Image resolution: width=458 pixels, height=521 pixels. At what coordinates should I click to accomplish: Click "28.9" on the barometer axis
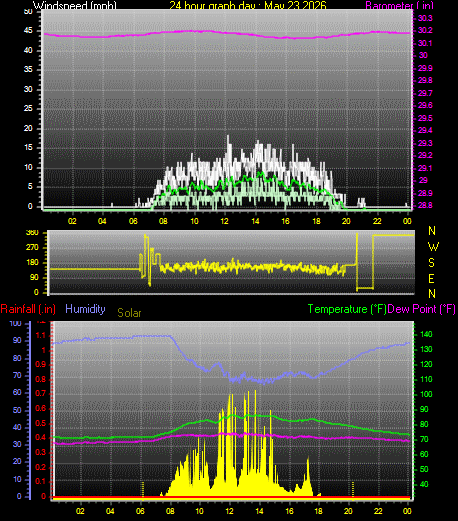click(x=425, y=193)
